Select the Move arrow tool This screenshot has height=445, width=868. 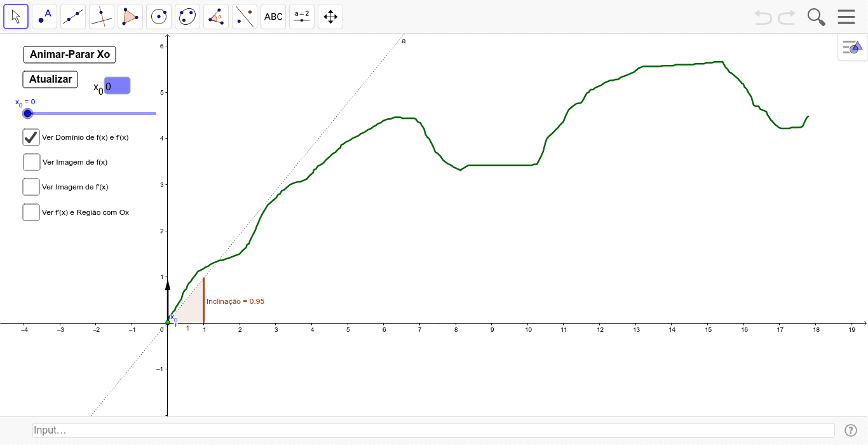pyautogui.click(x=16, y=17)
